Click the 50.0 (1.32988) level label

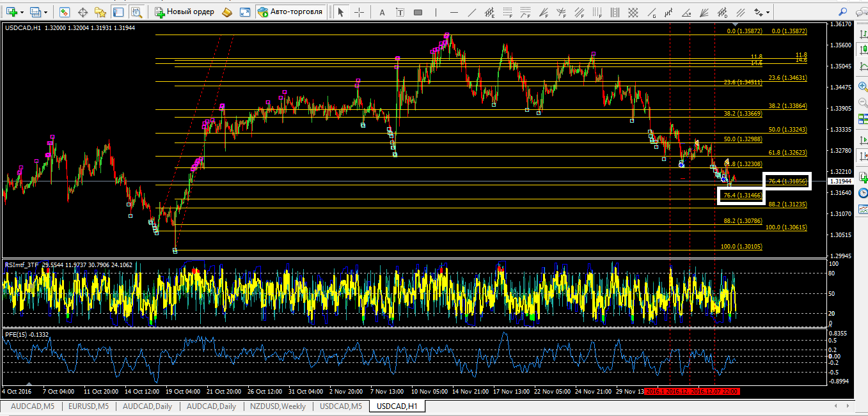(743, 139)
